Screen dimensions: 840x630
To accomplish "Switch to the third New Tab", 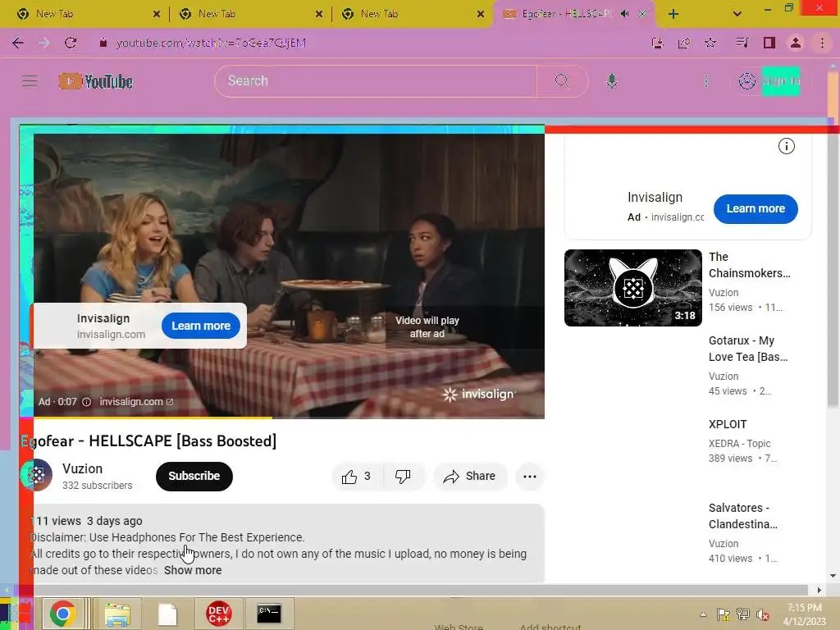I will click(410, 14).
